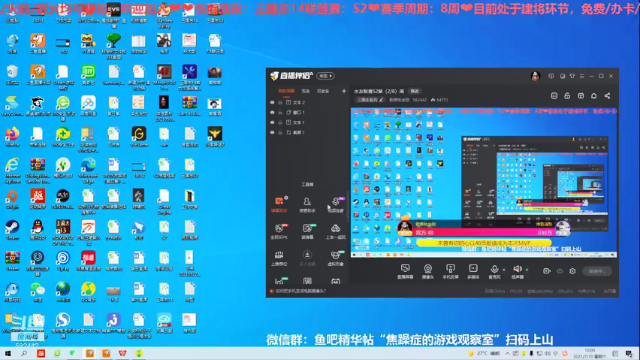This screenshot has width=640, height=360.
Task: Open the 视频连麦 tool
Action: [336, 204]
